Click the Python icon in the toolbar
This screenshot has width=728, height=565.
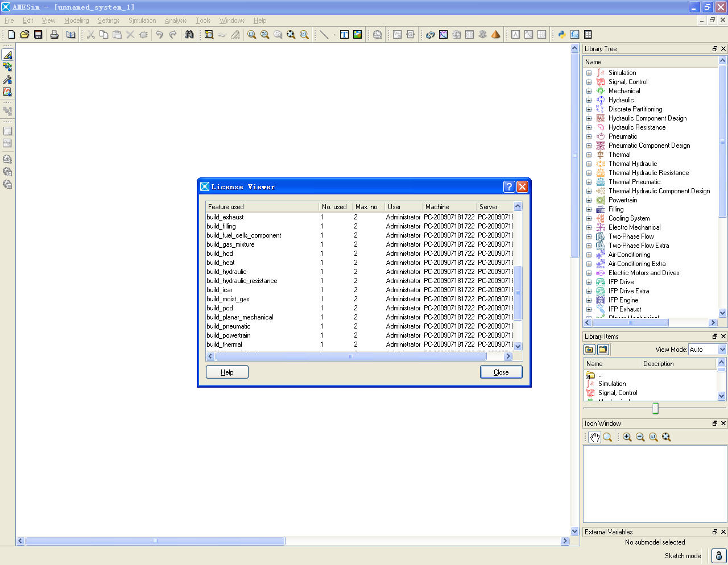click(x=561, y=35)
